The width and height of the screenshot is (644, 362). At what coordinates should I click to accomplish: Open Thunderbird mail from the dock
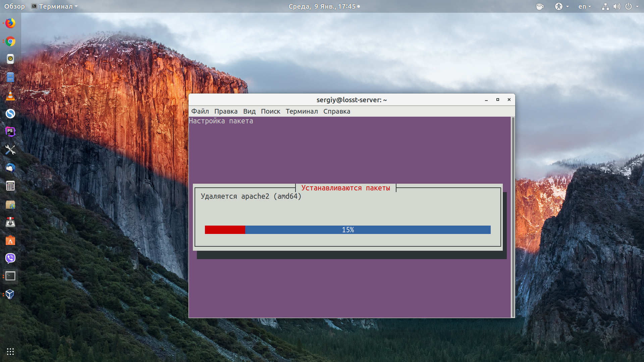click(10, 168)
